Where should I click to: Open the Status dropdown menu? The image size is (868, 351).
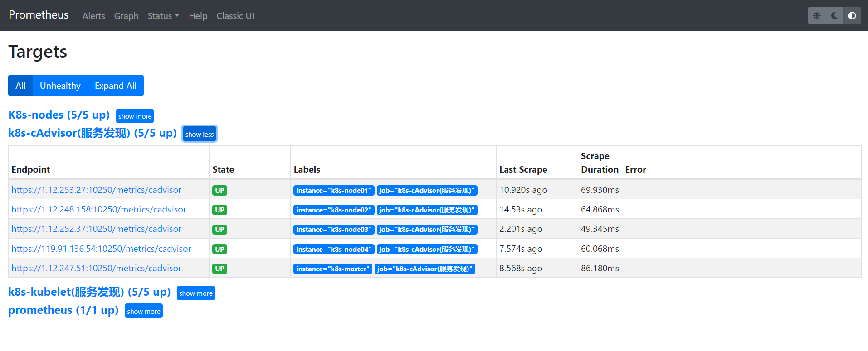[x=163, y=16]
